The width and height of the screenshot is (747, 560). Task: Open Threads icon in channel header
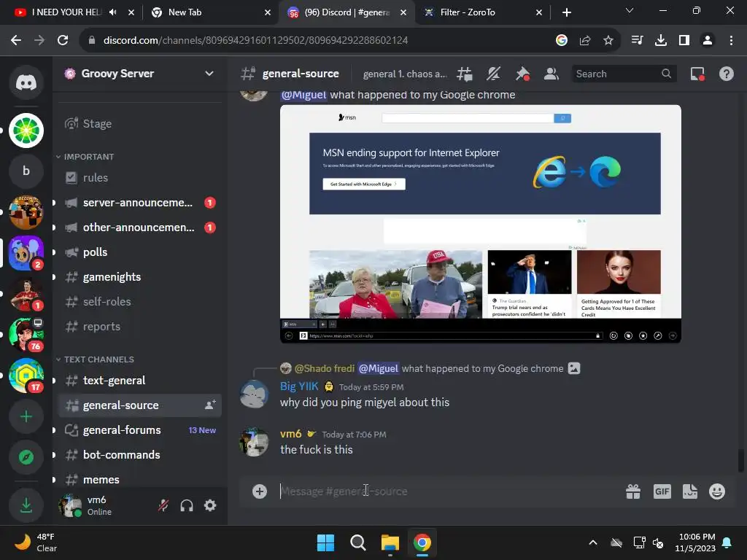[x=465, y=74]
